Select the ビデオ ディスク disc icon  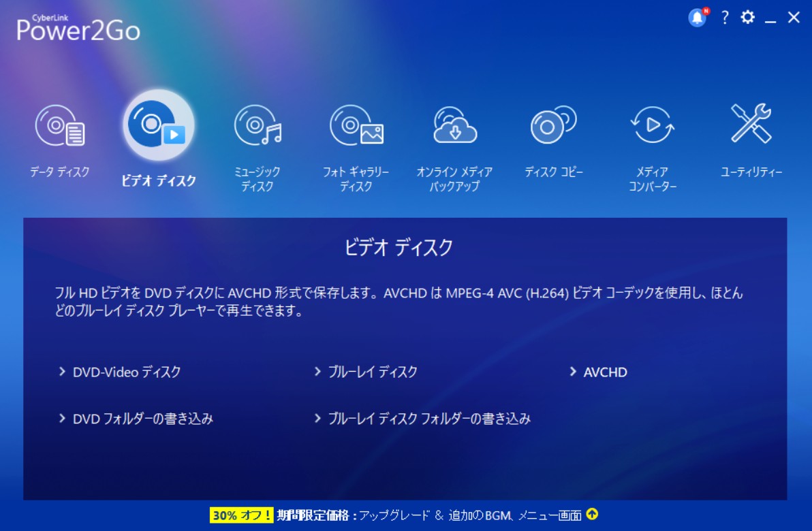click(159, 125)
